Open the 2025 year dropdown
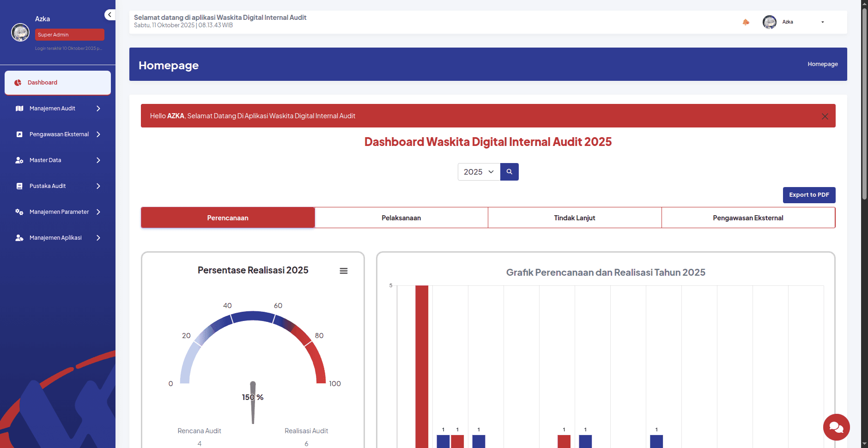868x448 pixels. pyautogui.click(x=479, y=171)
